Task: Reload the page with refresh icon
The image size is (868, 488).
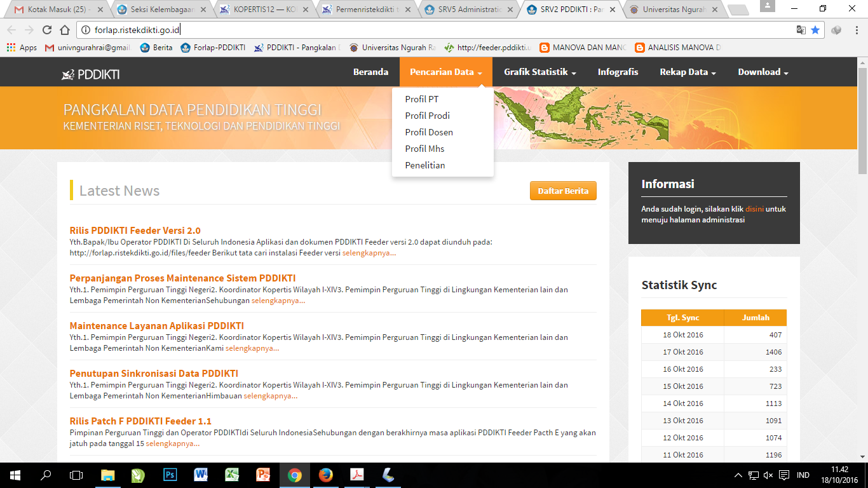Action: tap(47, 30)
